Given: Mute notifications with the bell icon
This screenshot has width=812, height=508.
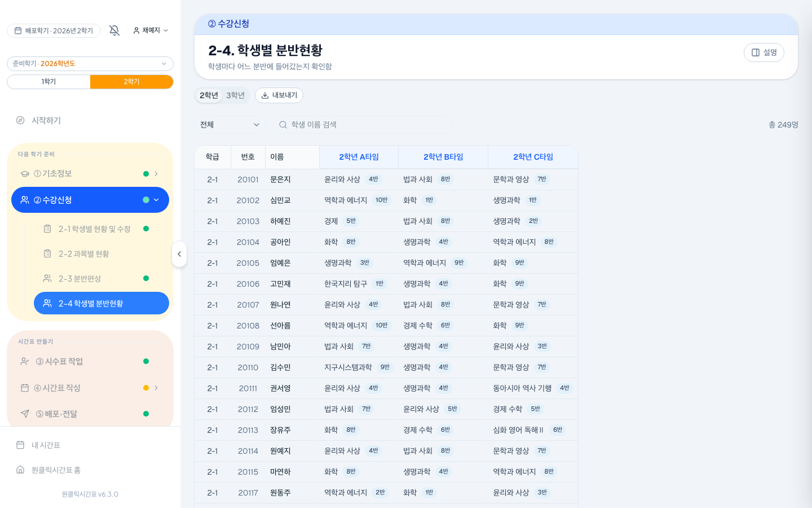Looking at the screenshot, I should (x=114, y=30).
